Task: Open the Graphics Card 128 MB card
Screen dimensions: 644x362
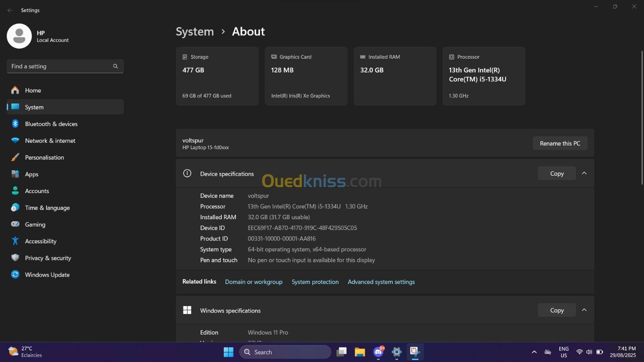Action: tap(306, 76)
